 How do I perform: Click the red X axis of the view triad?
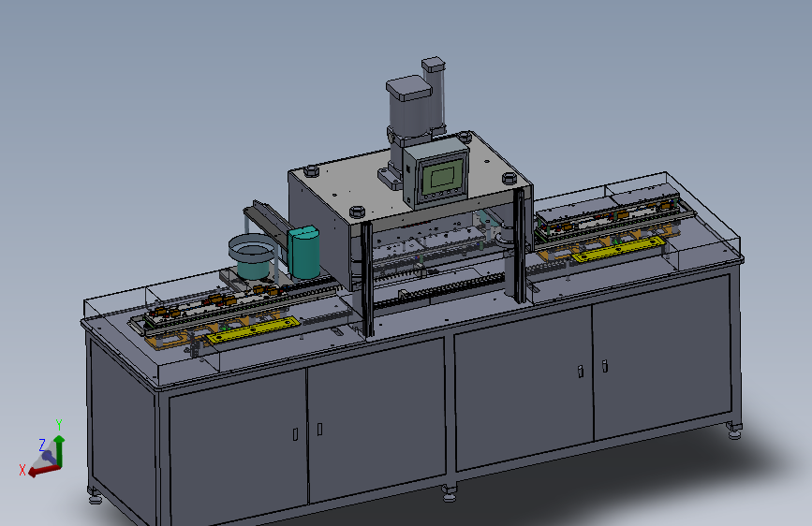pyautogui.click(x=43, y=470)
